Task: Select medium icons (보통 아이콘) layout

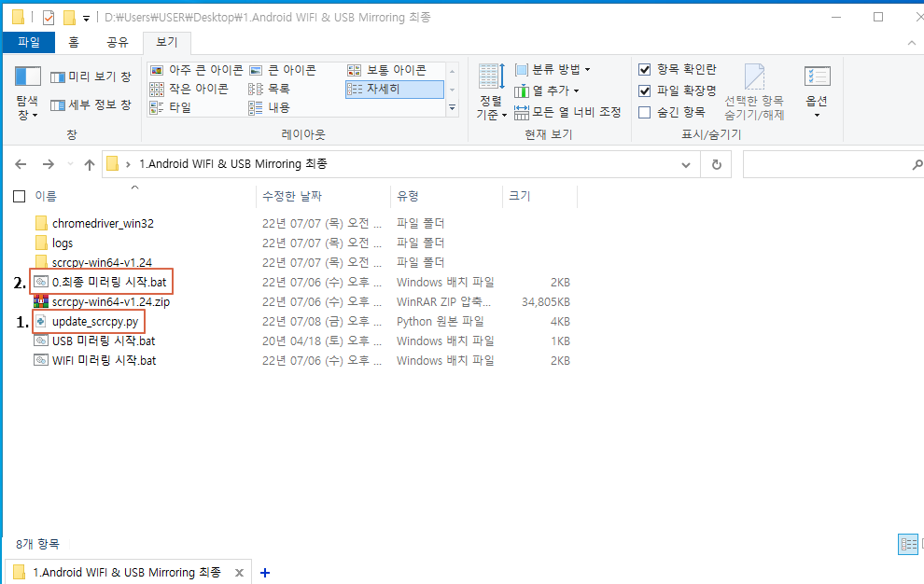Action: (387, 70)
